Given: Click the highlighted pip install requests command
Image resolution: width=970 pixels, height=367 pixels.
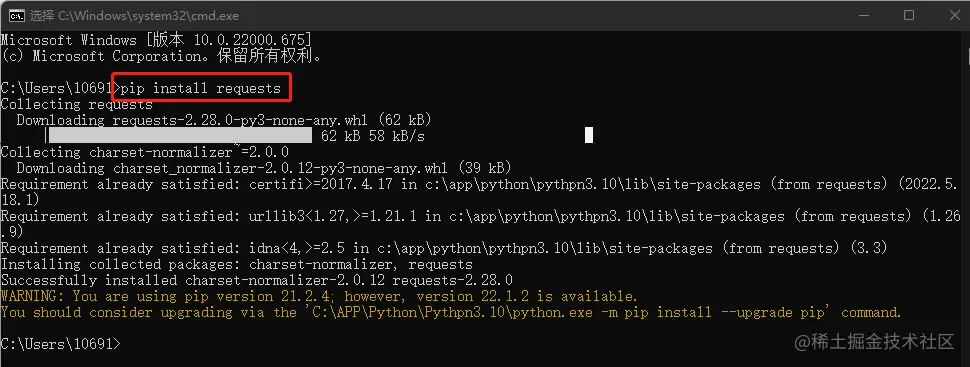Looking at the screenshot, I should pyautogui.click(x=201, y=88).
